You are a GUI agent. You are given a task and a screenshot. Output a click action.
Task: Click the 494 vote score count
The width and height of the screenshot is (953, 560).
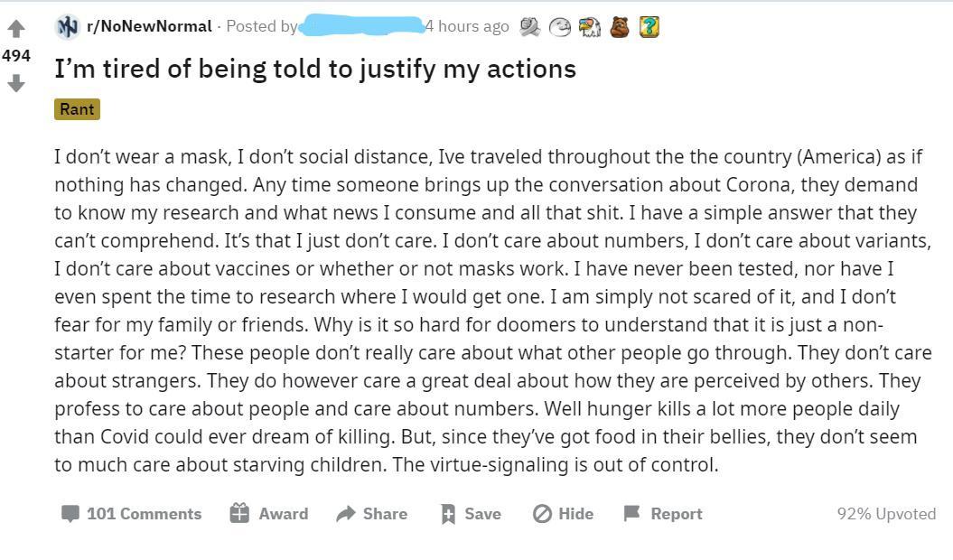tap(16, 56)
